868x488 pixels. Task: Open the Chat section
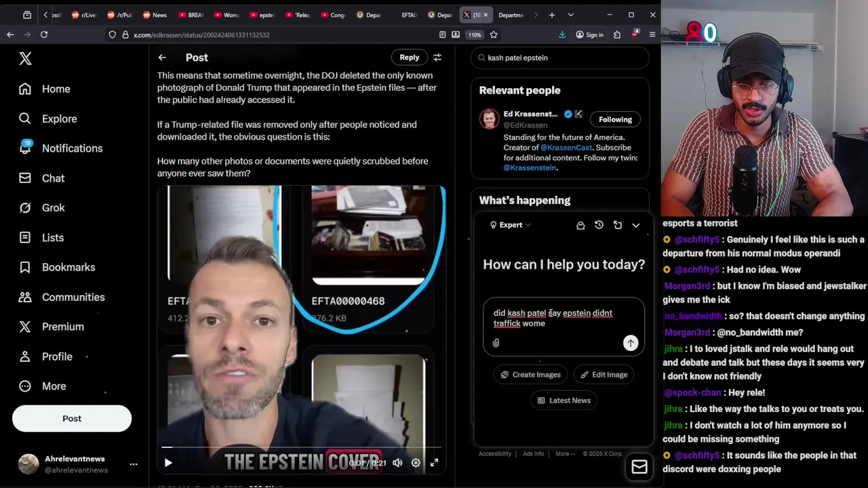click(42, 178)
